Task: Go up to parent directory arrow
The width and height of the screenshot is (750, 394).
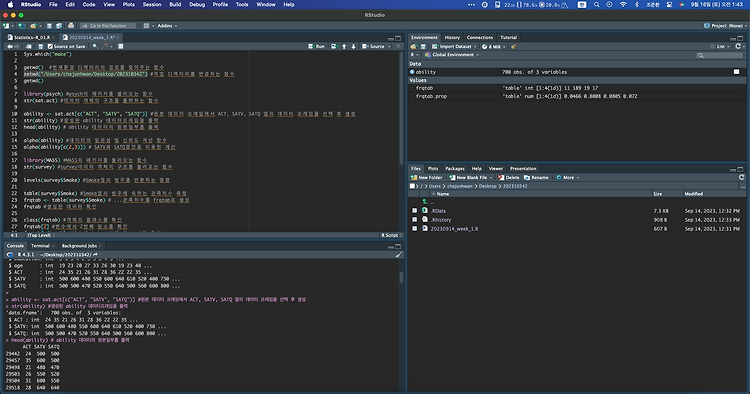Action: click(x=424, y=201)
